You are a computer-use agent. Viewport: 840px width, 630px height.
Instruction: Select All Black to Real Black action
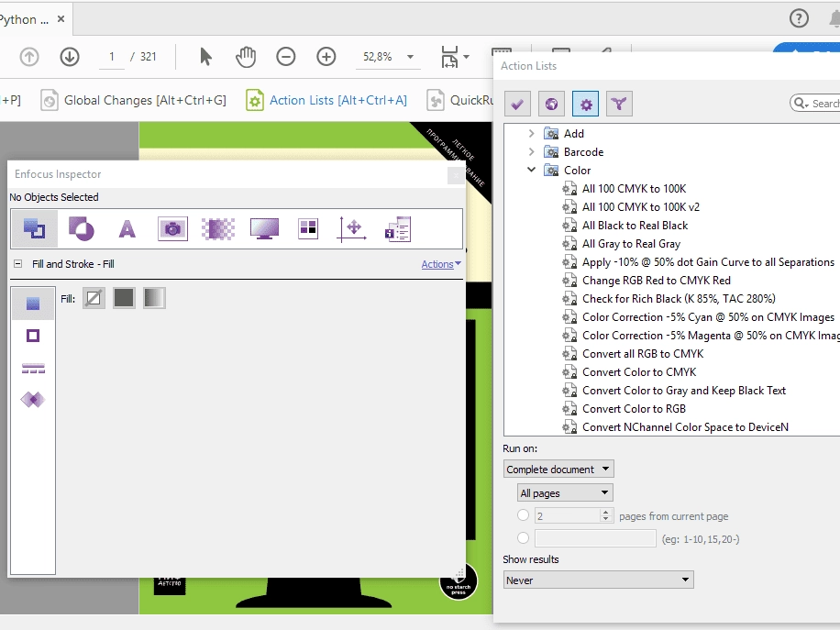coord(635,225)
